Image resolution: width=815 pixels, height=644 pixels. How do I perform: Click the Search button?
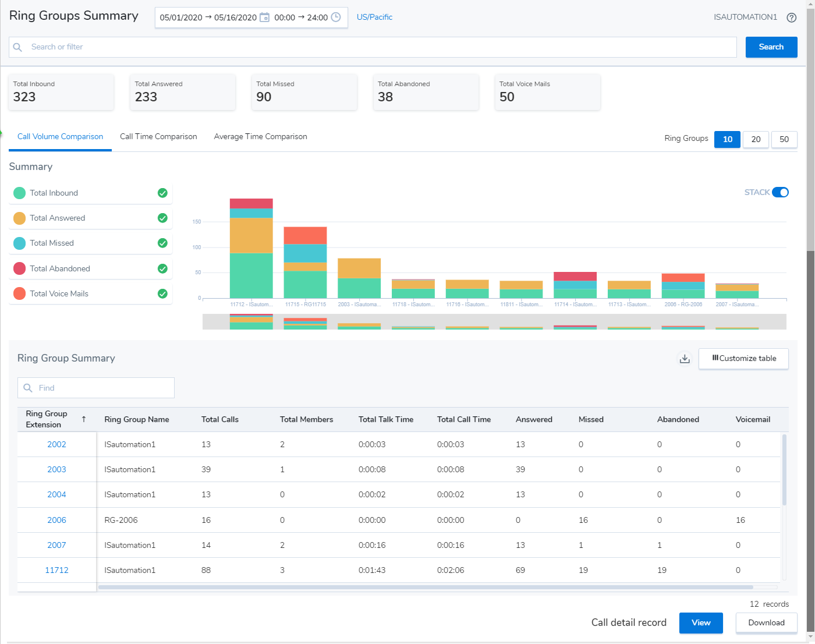click(771, 47)
